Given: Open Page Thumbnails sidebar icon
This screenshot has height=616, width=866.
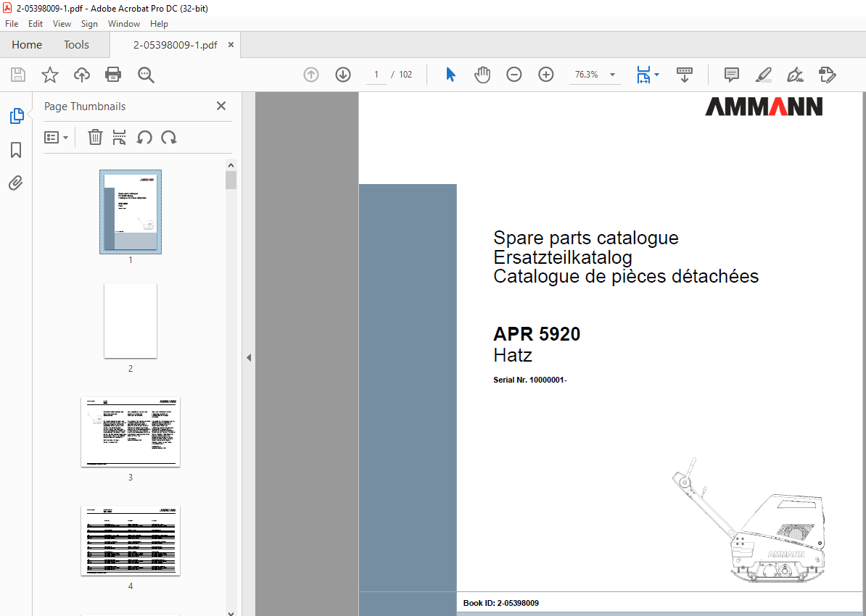Looking at the screenshot, I should pyautogui.click(x=17, y=116).
